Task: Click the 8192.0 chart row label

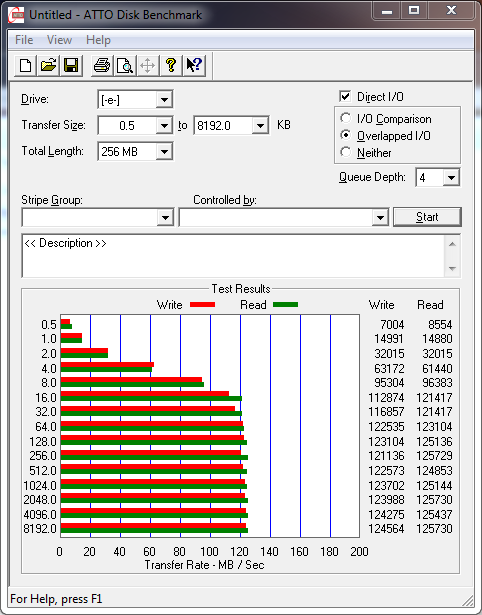Action: point(40,529)
